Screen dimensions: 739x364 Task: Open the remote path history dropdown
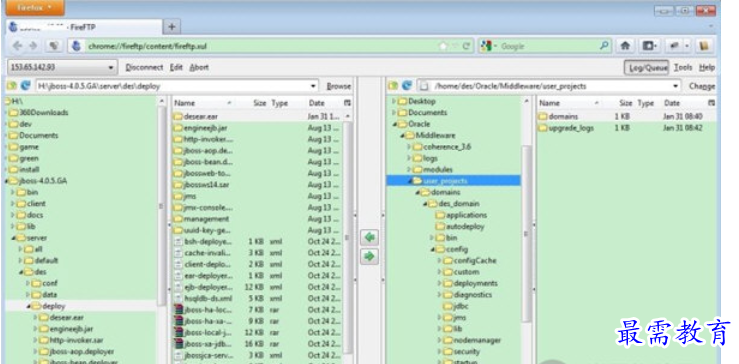pyautogui.click(x=676, y=86)
